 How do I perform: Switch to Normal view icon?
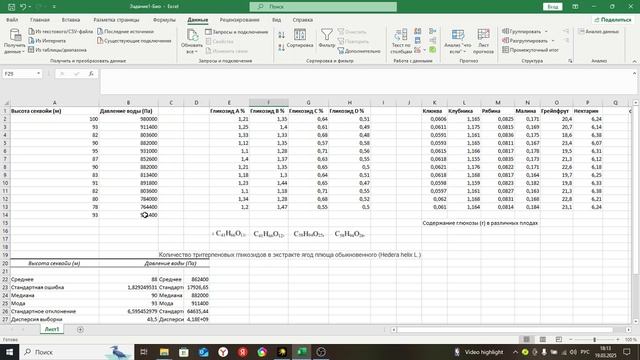pyautogui.click(x=527, y=340)
